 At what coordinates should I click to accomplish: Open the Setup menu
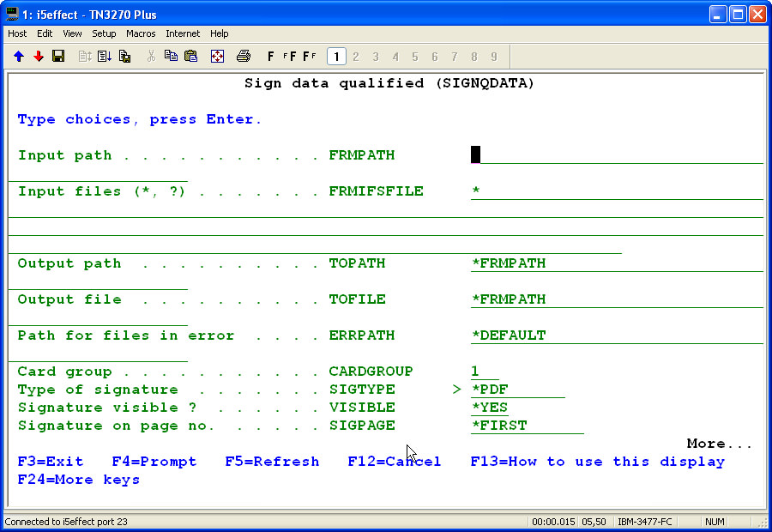click(104, 33)
